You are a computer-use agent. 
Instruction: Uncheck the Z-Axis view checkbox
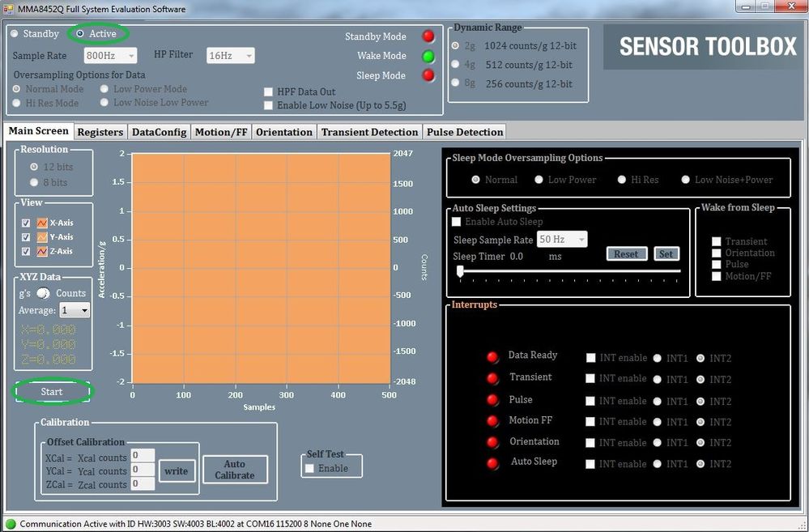pos(26,251)
